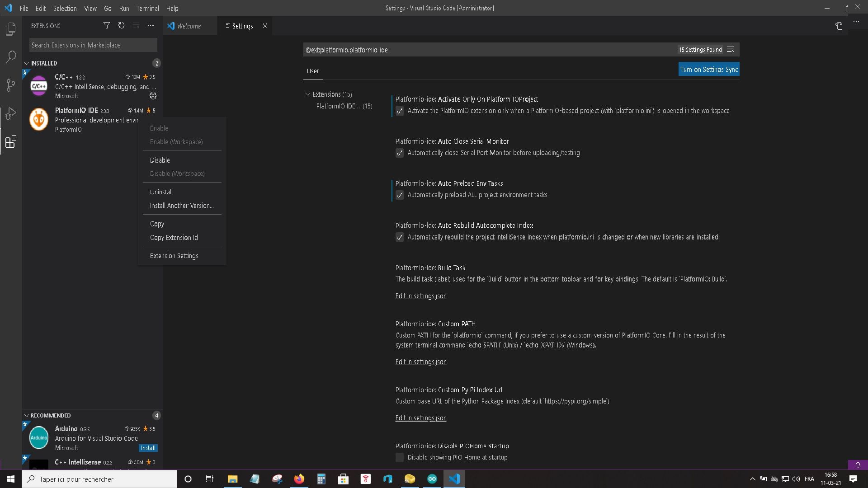Image resolution: width=868 pixels, height=488 pixels.
Task: Open Extensions views and more actions menu
Action: pyautogui.click(x=151, y=26)
